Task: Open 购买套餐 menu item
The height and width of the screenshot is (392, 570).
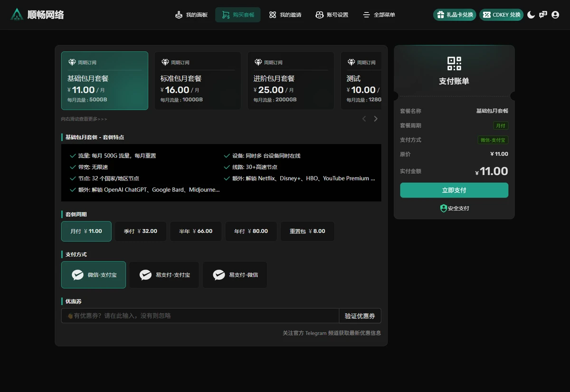Action: (238, 15)
